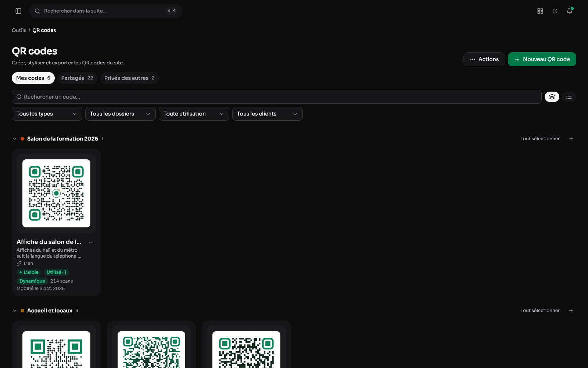Select the Mes codes tab
Image resolution: width=588 pixels, height=368 pixels.
(x=33, y=78)
